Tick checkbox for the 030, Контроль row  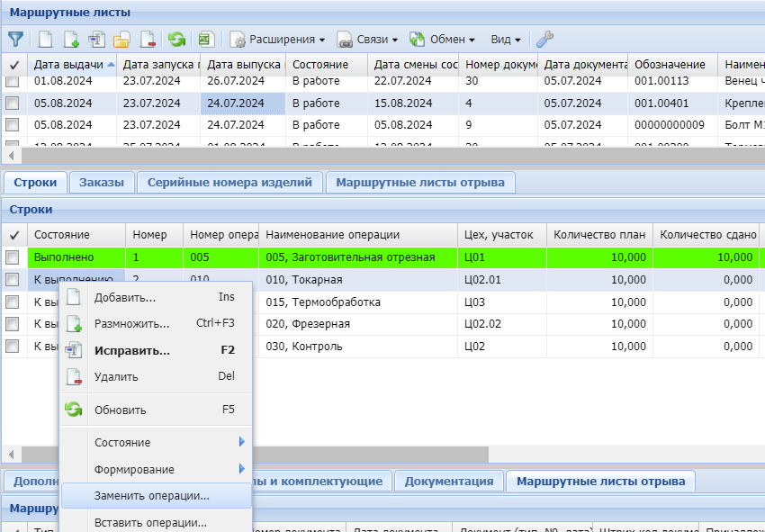point(13,346)
